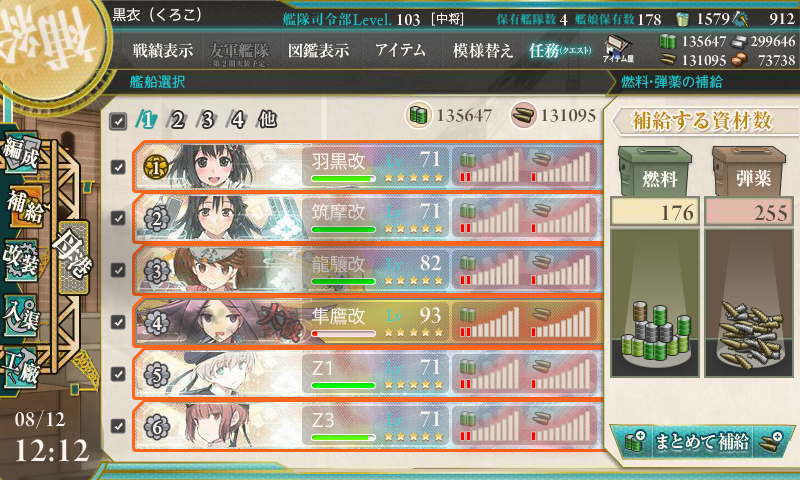
Task: Toggle the Z3 ship checkbox
Action: point(118,425)
